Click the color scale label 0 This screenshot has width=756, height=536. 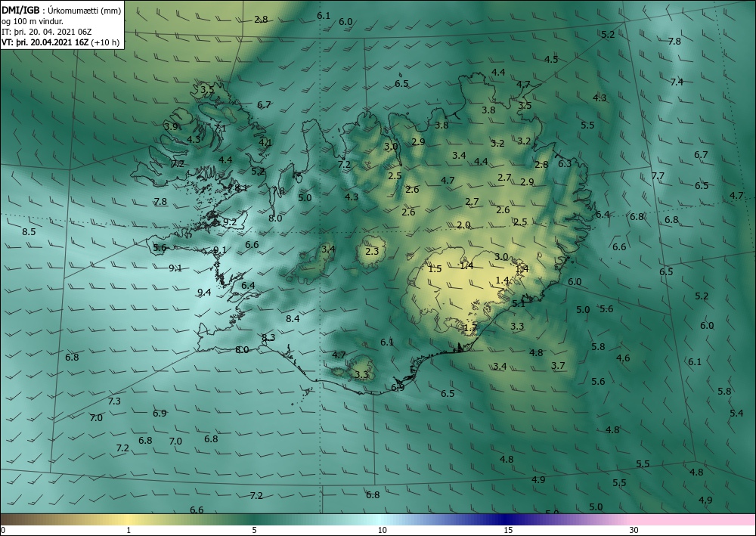tap(3, 530)
